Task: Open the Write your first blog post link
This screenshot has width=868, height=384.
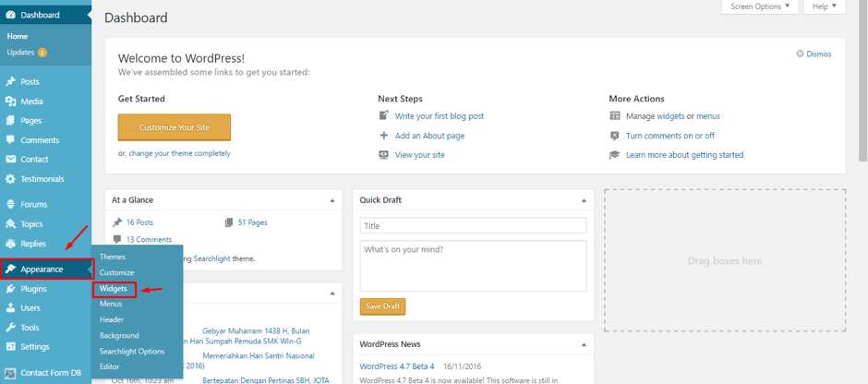Action: (440, 116)
